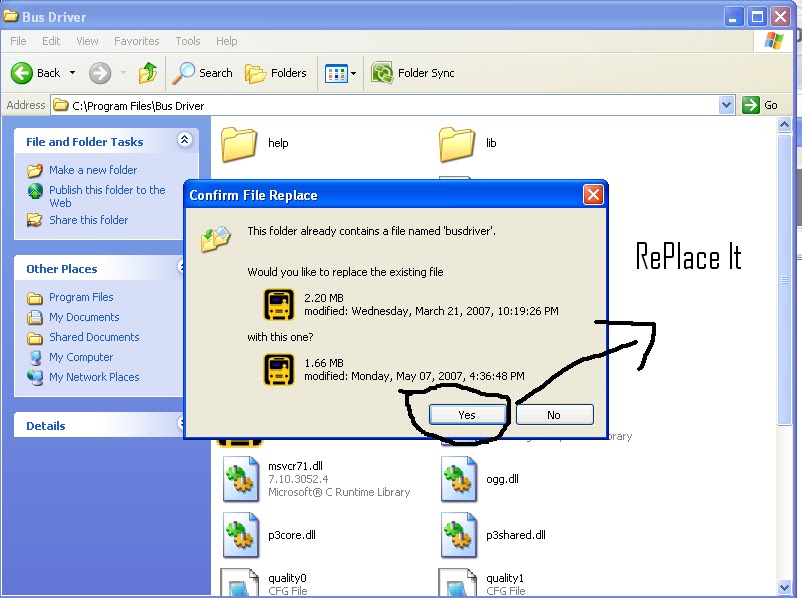Click the existing 2.20 MB busdriver icon
802x598 pixels.
pyautogui.click(x=279, y=304)
